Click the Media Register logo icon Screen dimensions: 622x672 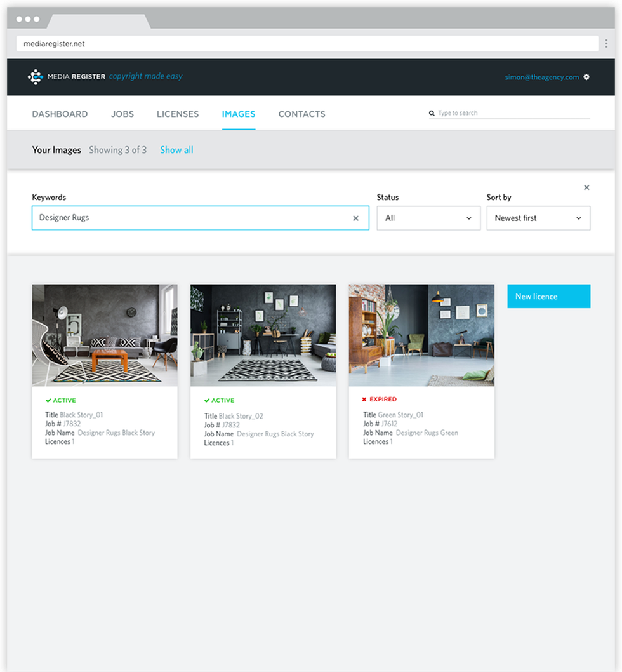(36, 77)
